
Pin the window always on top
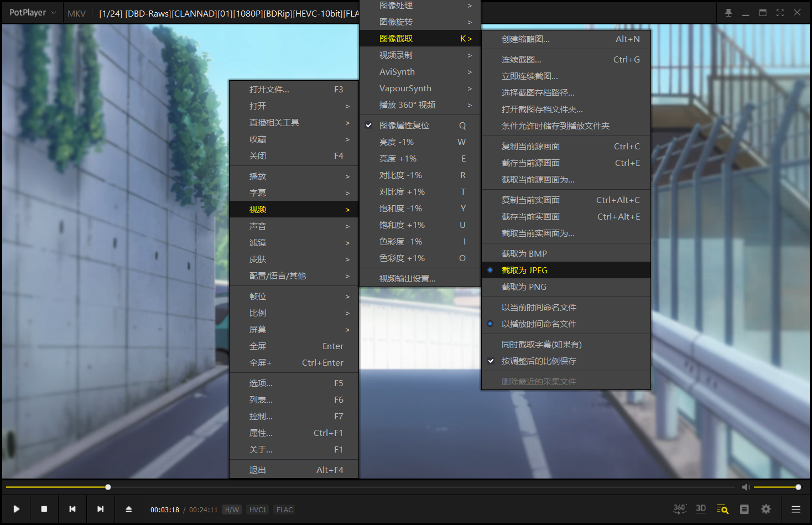728,13
